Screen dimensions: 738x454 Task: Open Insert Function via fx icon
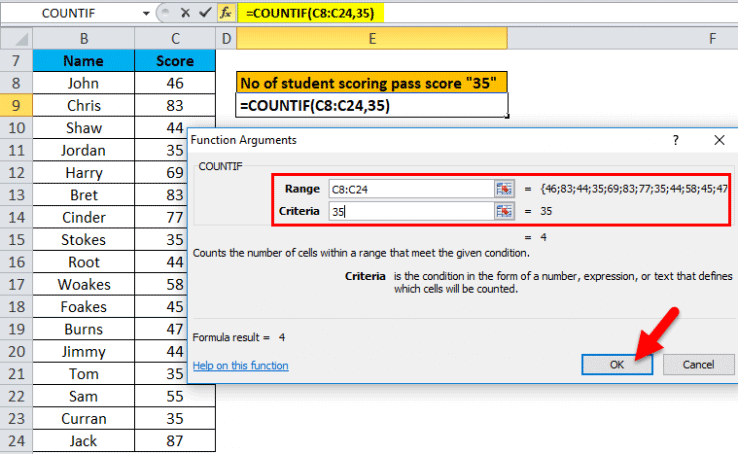[x=226, y=13]
